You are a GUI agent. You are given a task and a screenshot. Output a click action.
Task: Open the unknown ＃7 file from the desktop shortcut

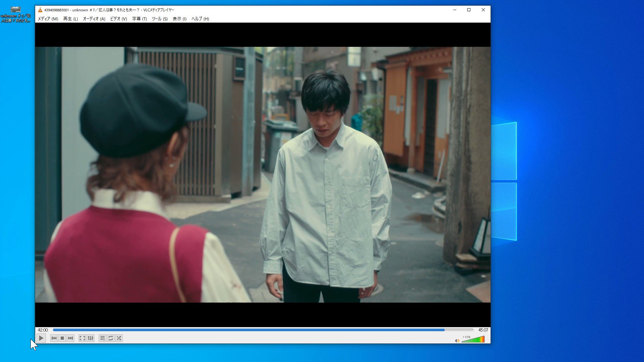coord(16,9)
